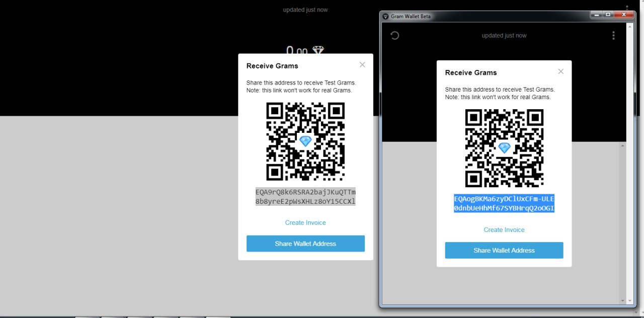Image resolution: width=644 pixels, height=318 pixels.
Task: Click the wallet address starting with EQAogBKMa6zy
Action: (x=504, y=203)
